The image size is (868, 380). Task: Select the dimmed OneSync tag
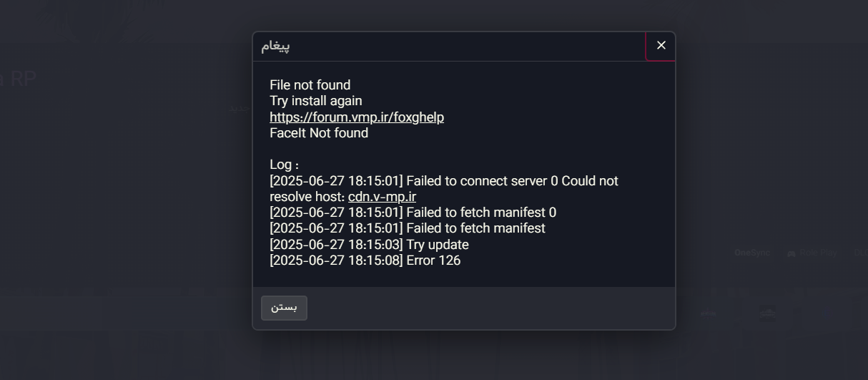coord(752,253)
